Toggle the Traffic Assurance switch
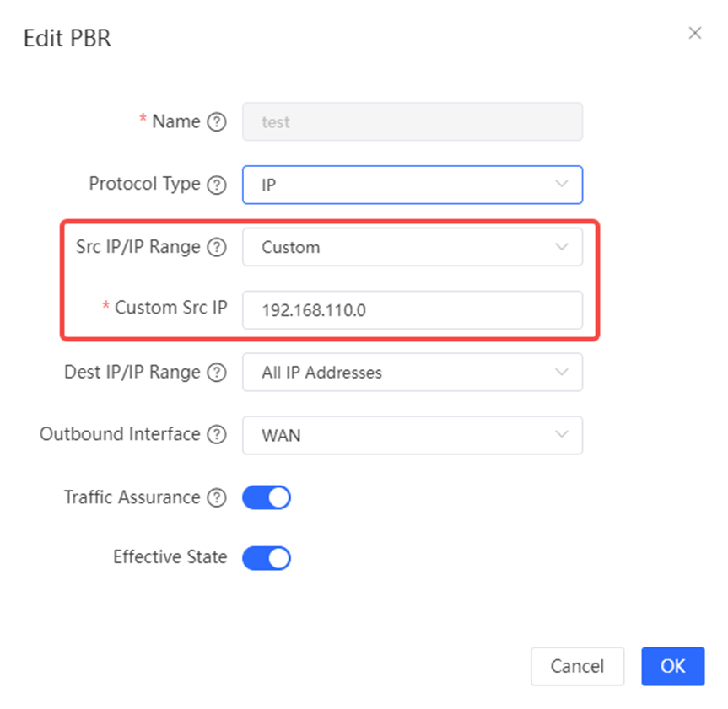 (267, 497)
